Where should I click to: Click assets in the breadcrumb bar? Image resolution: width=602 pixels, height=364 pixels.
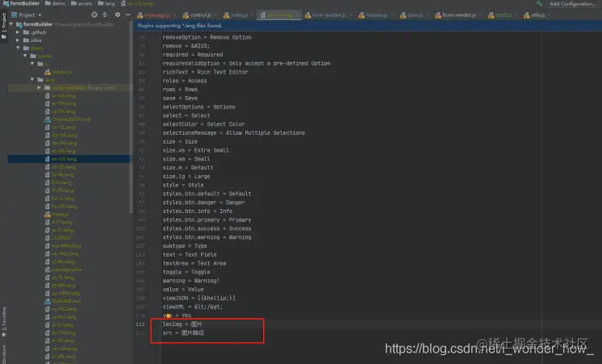coord(85,3)
